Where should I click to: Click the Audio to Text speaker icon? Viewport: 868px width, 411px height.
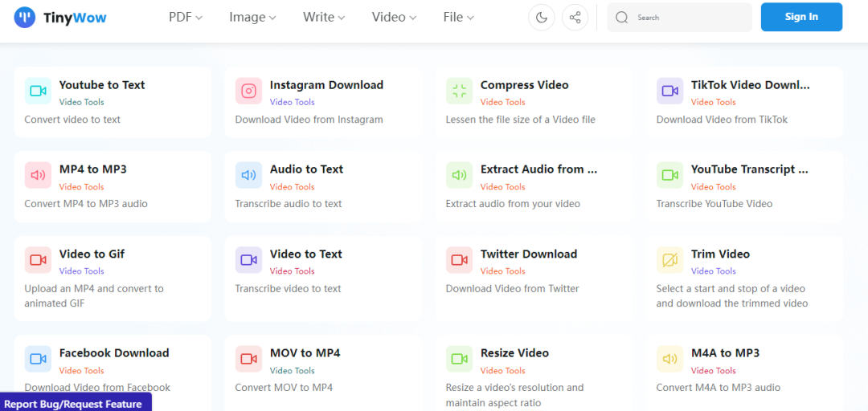[248, 175]
